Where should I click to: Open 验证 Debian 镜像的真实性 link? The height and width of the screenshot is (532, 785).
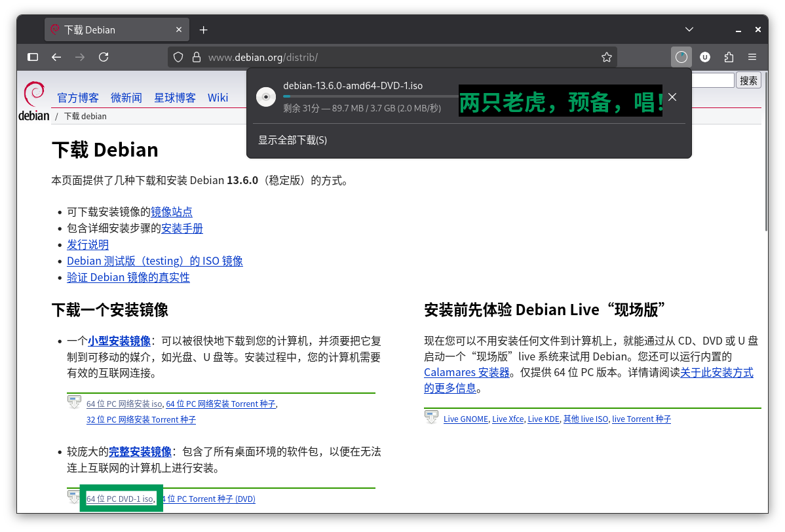point(128,277)
